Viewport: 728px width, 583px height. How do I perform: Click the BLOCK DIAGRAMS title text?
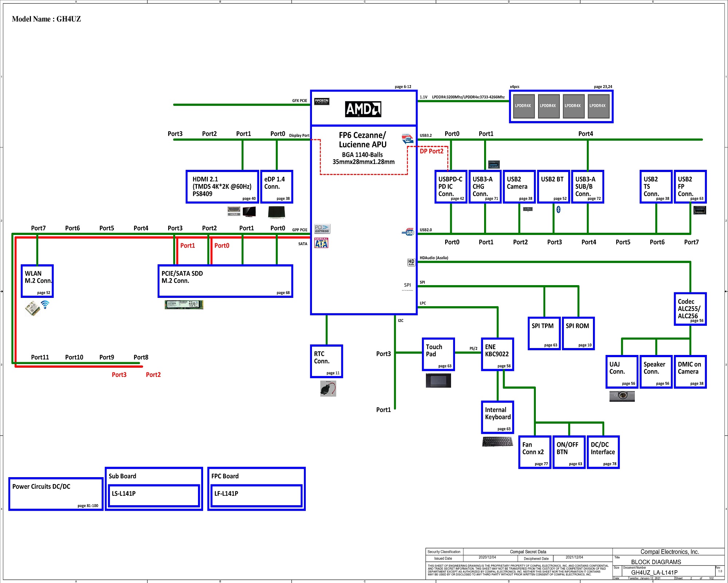tap(656, 562)
